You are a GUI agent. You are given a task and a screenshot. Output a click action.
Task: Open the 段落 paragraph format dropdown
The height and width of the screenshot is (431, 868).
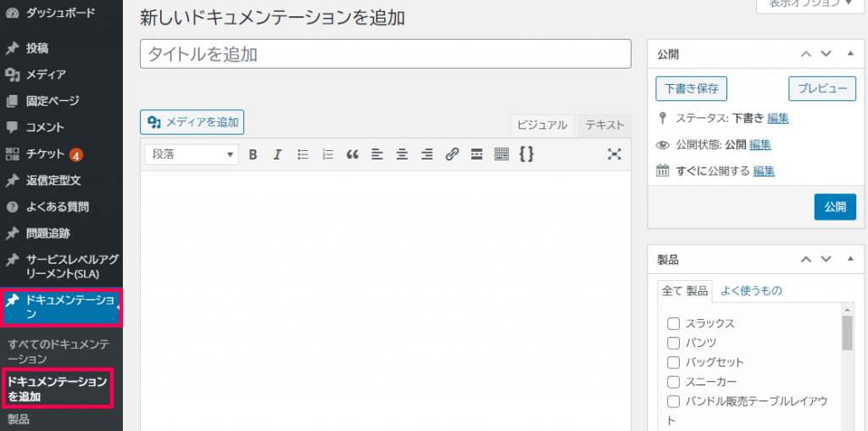192,154
